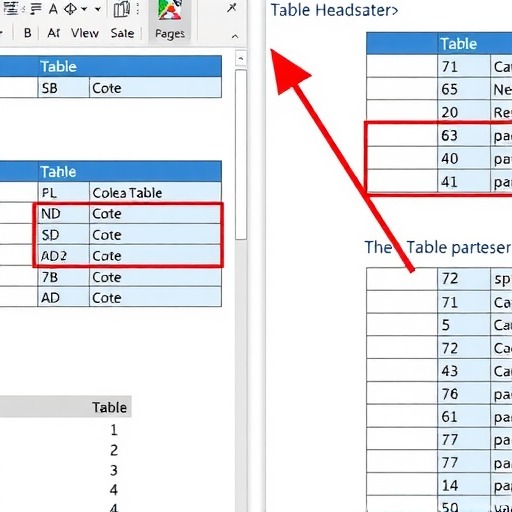This screenshot has height=512, width=512.
Task: Select the font color letter A icon
Action: [53, 9]
